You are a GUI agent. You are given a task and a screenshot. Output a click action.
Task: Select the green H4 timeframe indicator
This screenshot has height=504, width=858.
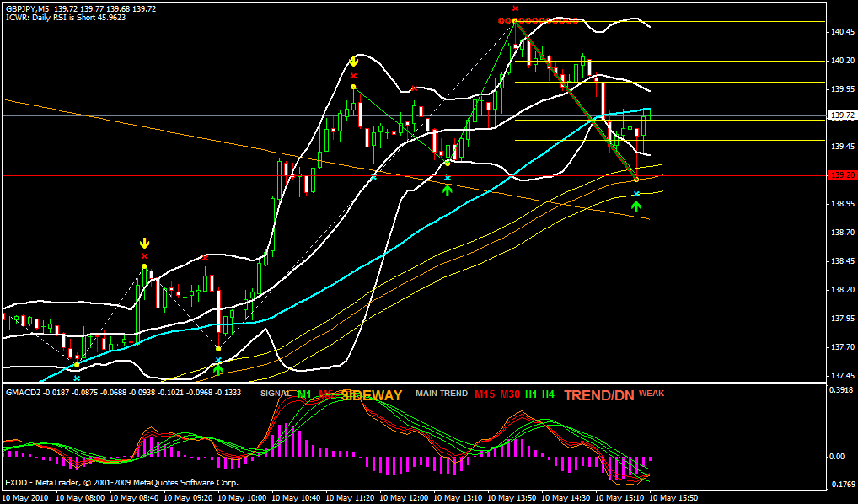[x=548, y=394]
